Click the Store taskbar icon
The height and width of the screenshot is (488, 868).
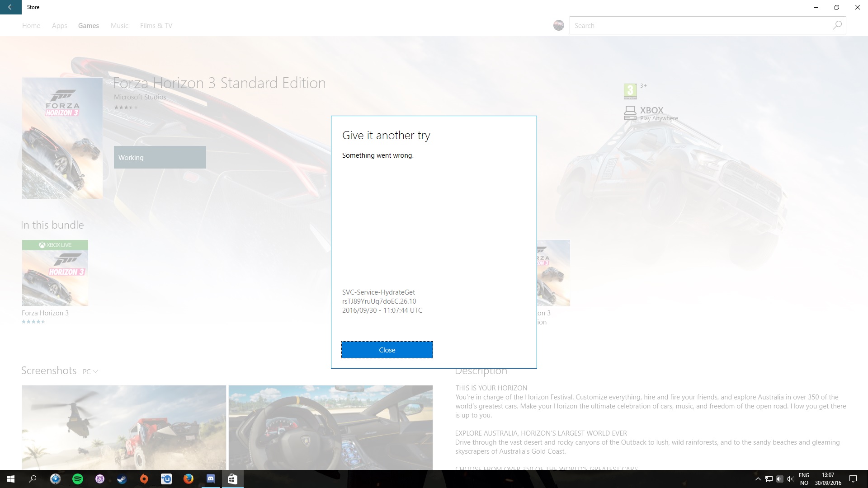tap(233, 479)
